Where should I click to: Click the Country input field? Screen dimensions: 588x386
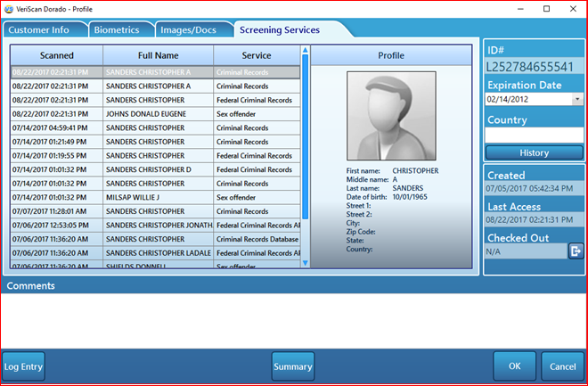534,135
